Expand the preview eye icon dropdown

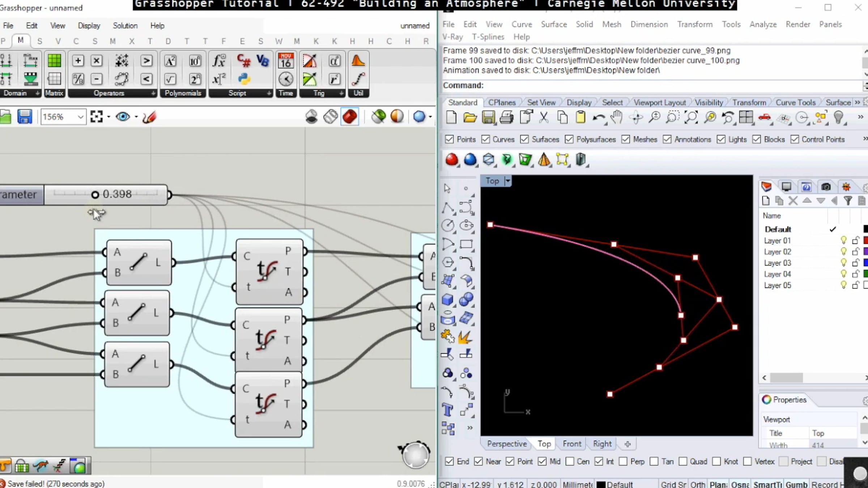point(136,117)
